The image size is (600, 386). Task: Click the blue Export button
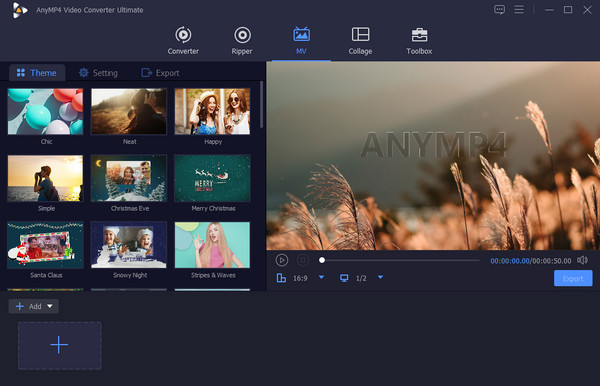click(573, 279)
